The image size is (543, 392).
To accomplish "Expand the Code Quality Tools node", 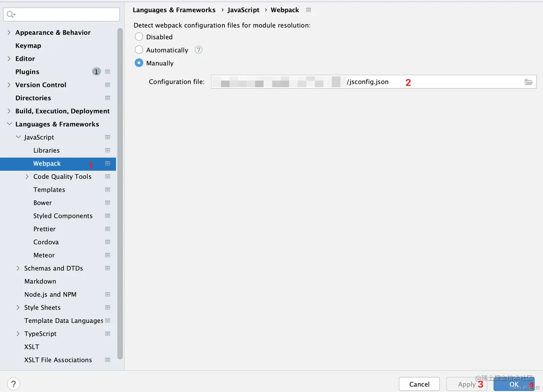I will tap(27, 176).
